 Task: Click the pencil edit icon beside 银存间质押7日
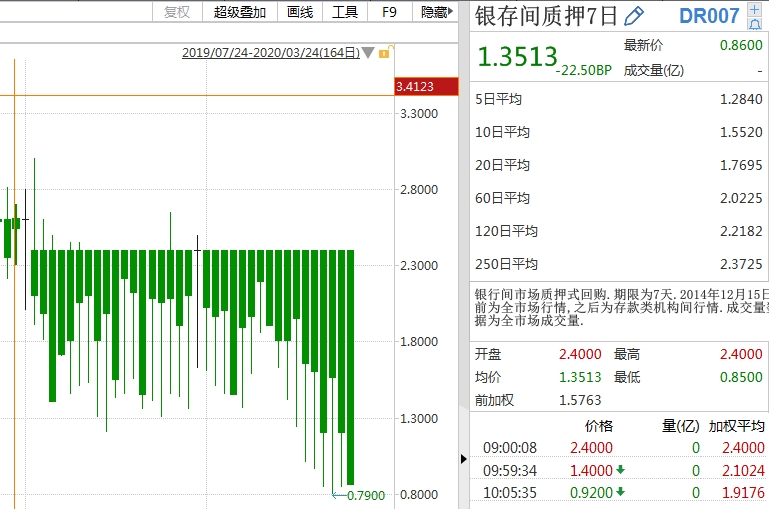point(634,16)
